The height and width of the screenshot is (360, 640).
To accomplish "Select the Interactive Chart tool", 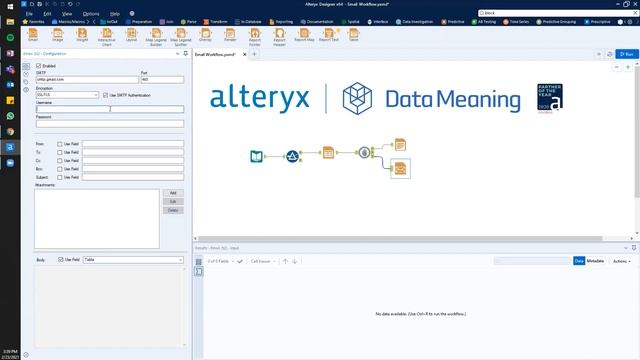I will click(x=107, y=37).
